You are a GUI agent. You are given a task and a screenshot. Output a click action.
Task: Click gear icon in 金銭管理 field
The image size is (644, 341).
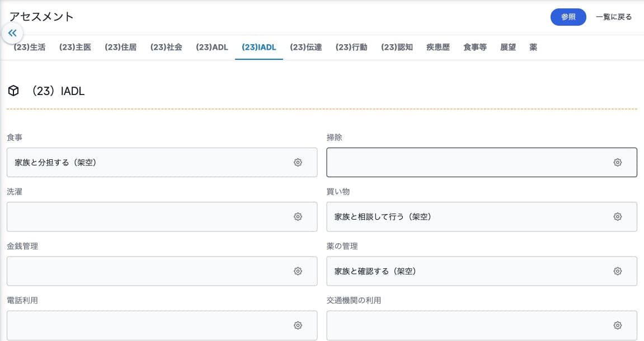point(298,271)
